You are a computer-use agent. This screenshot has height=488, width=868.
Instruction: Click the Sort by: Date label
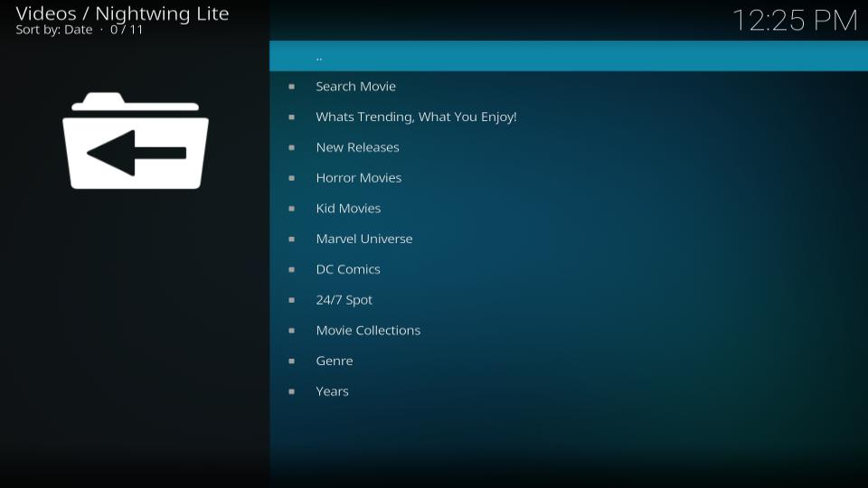(x=53, y=30)
